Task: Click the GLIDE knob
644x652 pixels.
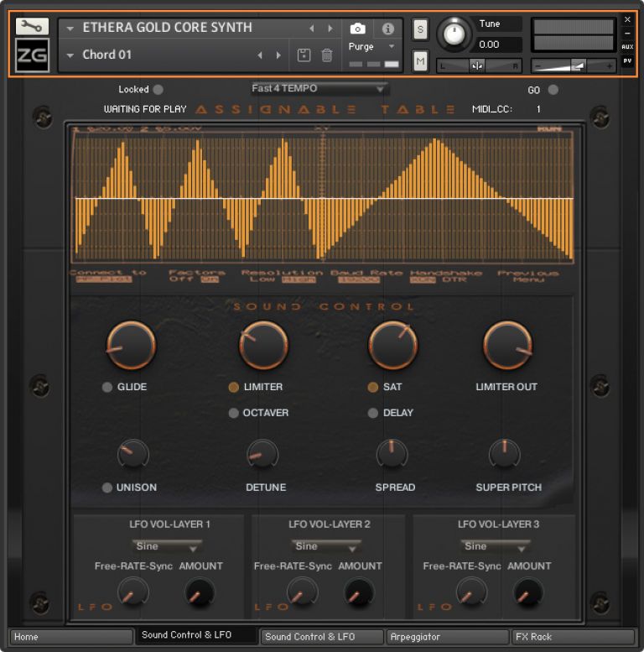Action: coord(131,345)
